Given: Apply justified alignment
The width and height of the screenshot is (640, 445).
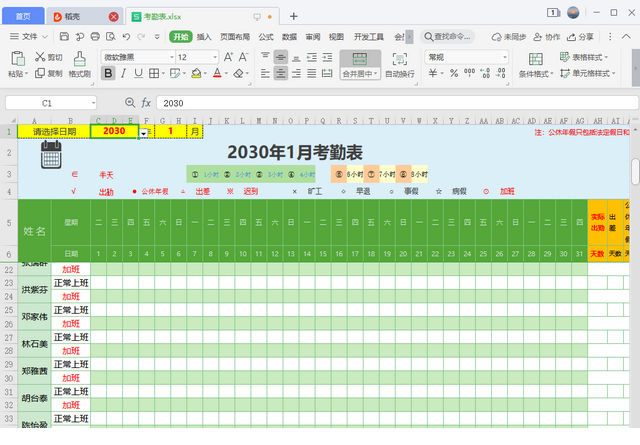Looking at the screenshot, I should tap(312, 73).
